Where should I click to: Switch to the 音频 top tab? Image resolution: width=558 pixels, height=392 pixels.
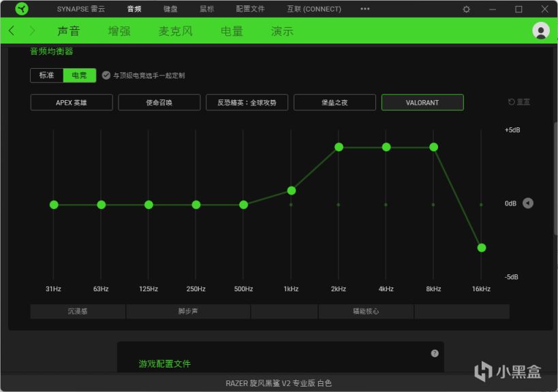point(134,9)
